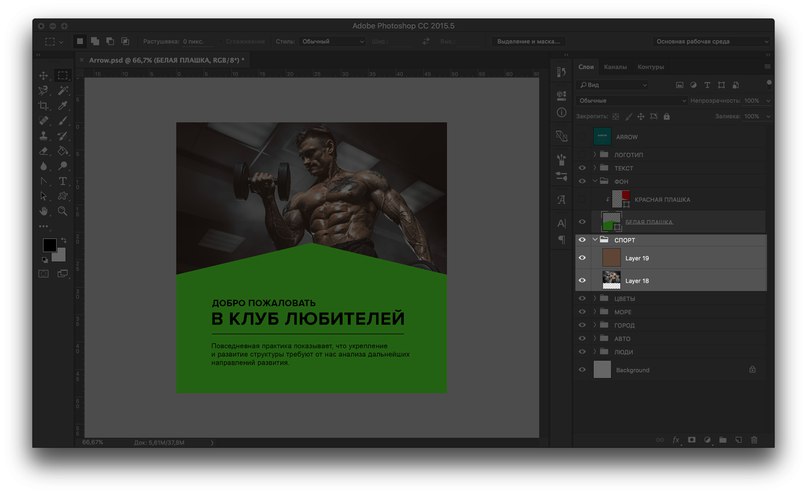Expand the ГОРОД group
The image size is (807, 494).
(x=594, y=325)
